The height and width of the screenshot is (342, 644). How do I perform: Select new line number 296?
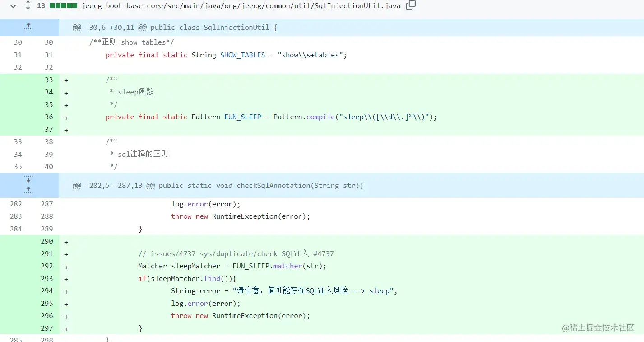47,316
